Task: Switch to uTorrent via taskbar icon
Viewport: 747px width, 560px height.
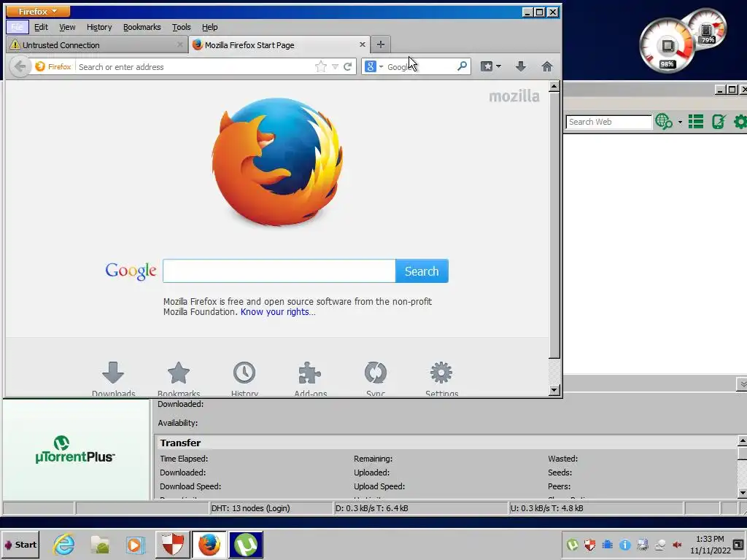Action: [x=246, y=545]
